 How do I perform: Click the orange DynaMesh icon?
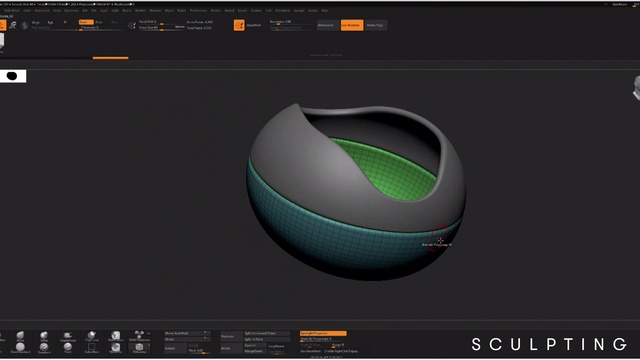239,25
